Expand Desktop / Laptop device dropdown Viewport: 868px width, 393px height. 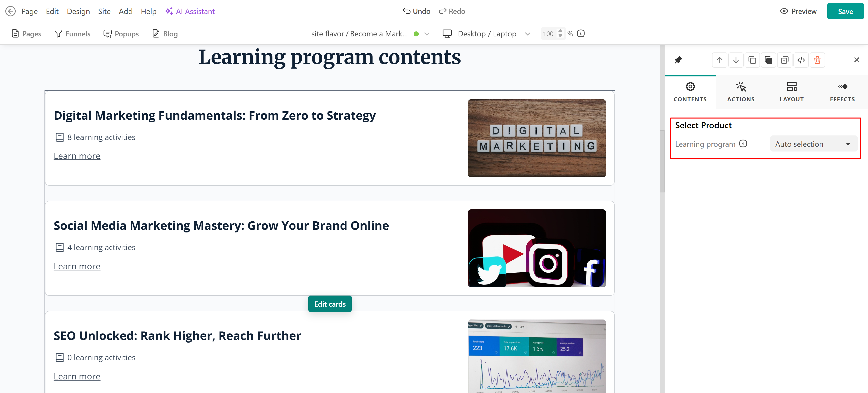[x=527, y=34]
